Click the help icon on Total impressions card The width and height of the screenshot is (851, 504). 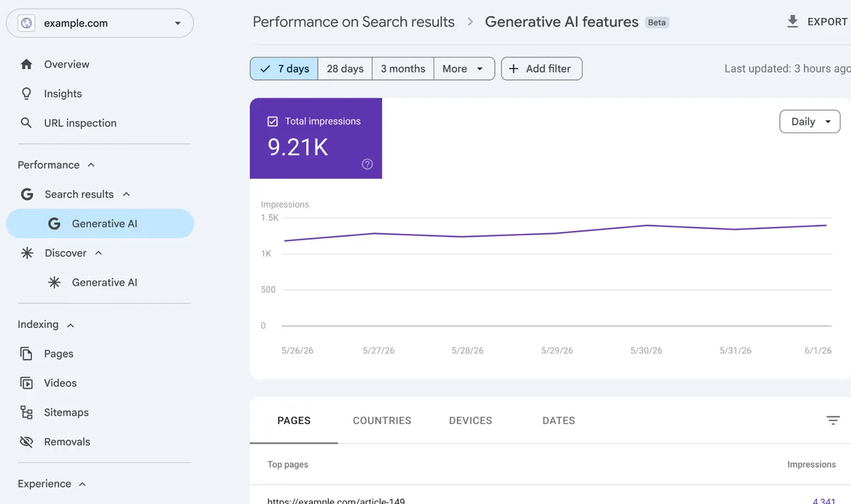[x=367, y=164]
